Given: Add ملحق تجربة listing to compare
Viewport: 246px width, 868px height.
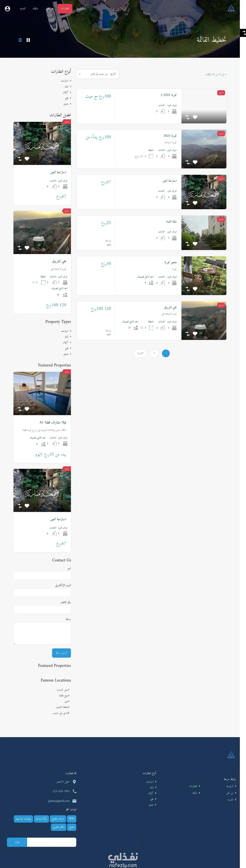Looking at the screenshot, I should click(187, 289).
